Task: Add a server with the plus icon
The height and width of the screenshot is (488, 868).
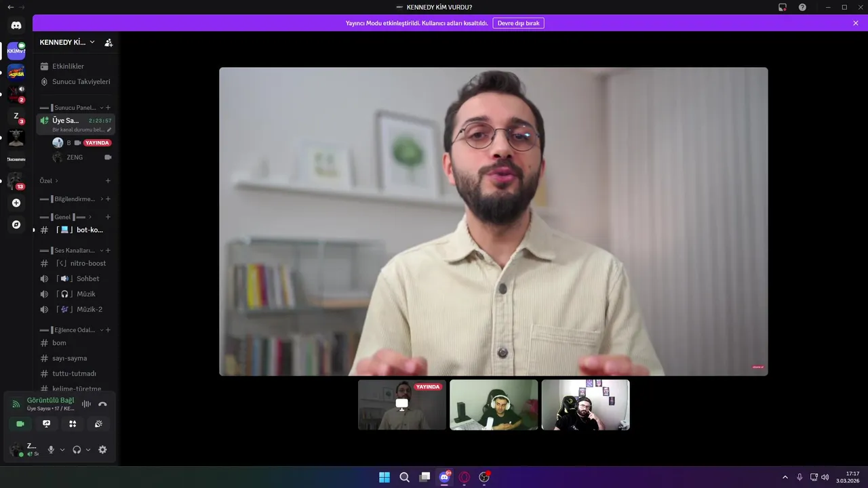Action: coord(16,203)
